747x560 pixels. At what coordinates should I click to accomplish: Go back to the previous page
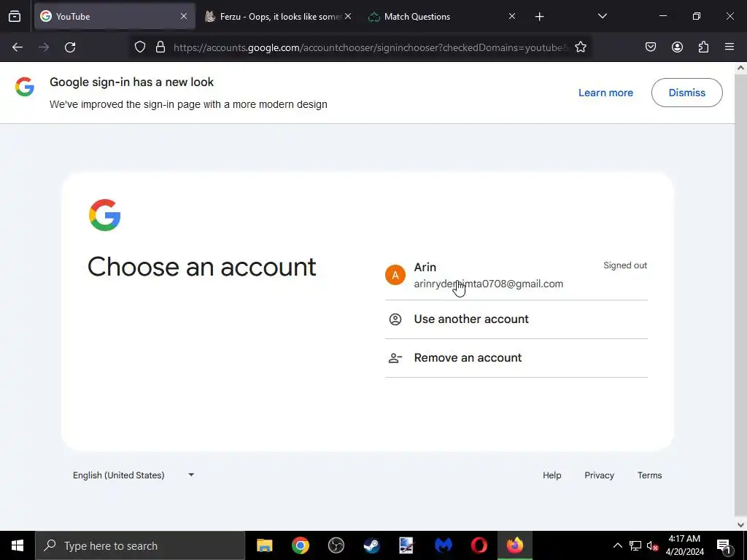(x=18, y=47)
